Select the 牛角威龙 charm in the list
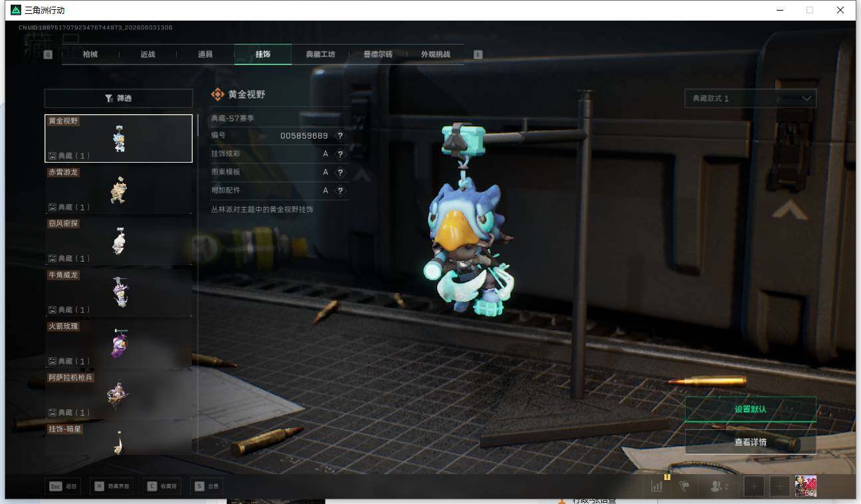Viewport: 861px width, 504px height. [x=118, y=292]
